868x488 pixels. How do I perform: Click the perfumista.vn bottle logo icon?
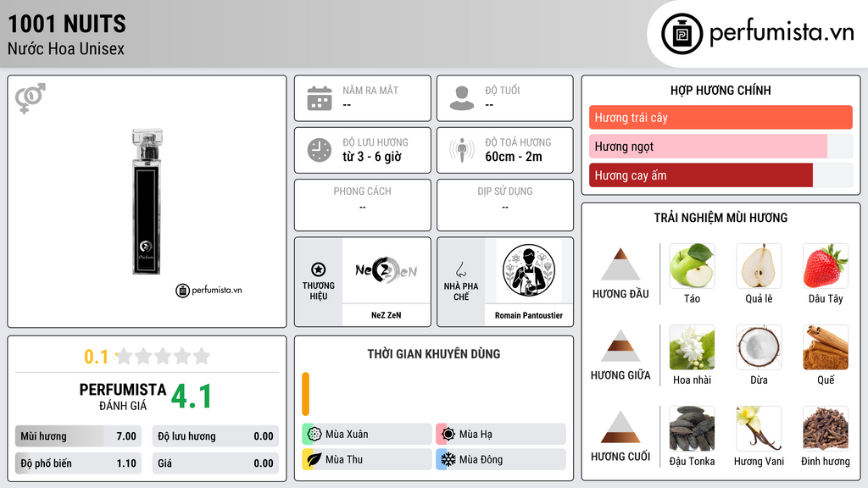[x=682, y=34]
